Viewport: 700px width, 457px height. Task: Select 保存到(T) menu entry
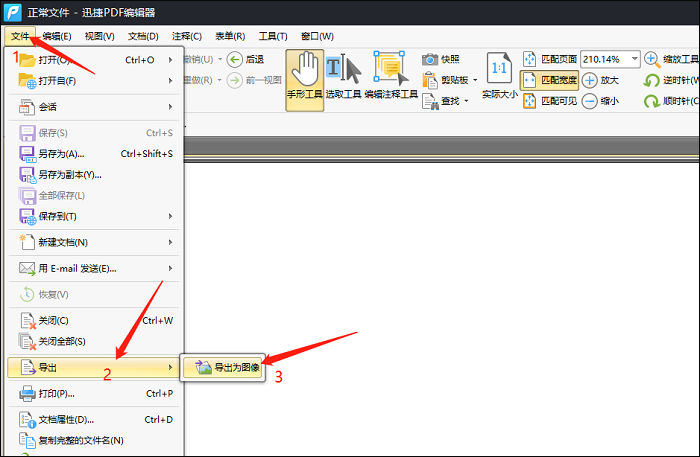pyautogui.click(x=94, y=216)
